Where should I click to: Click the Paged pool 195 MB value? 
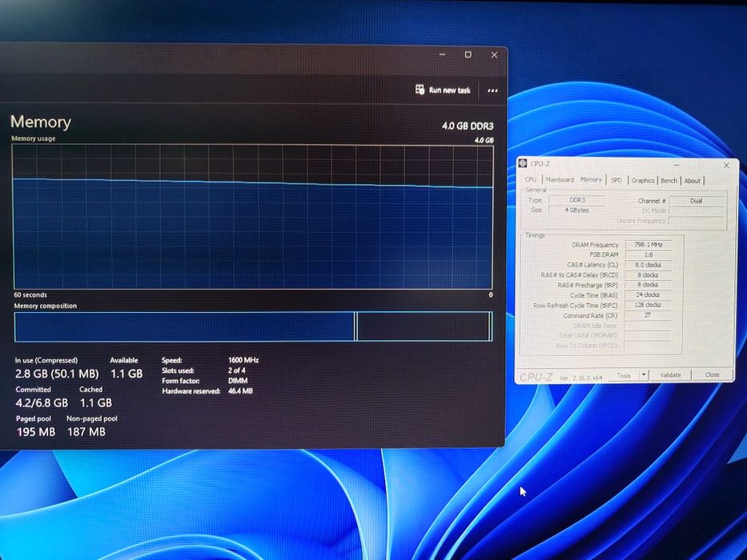click(36, 432)
